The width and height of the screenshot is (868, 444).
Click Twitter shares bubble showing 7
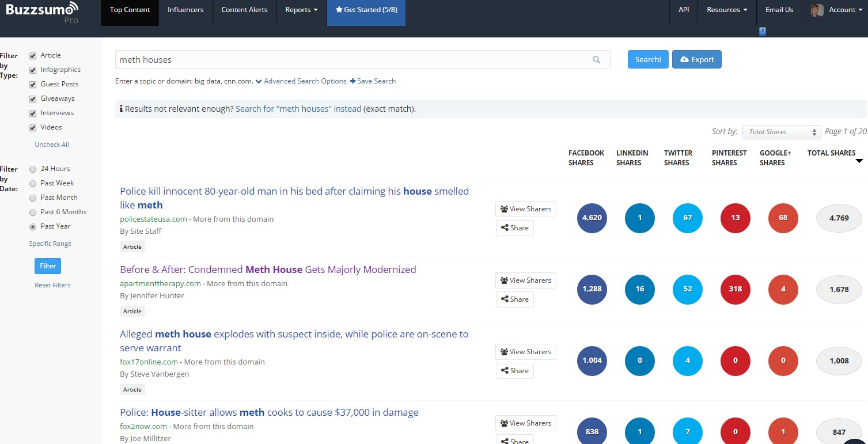(x=688, y=431)
